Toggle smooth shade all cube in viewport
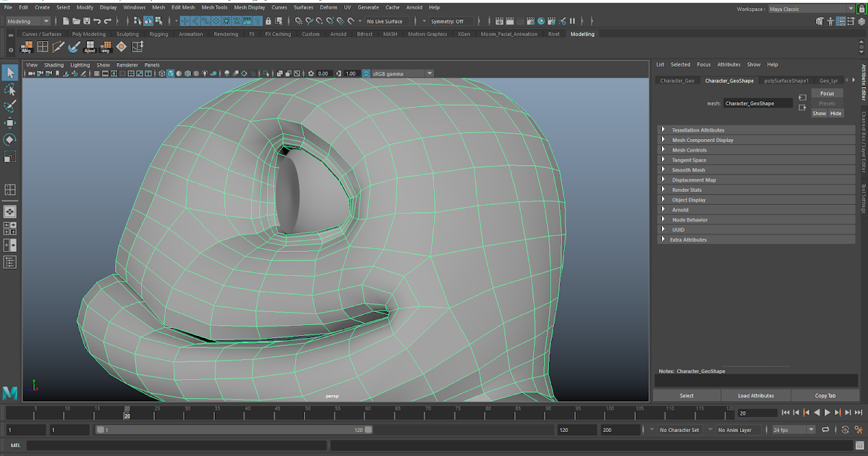The width and height of the screenshot is (868, 456). [x=171, y=74]
